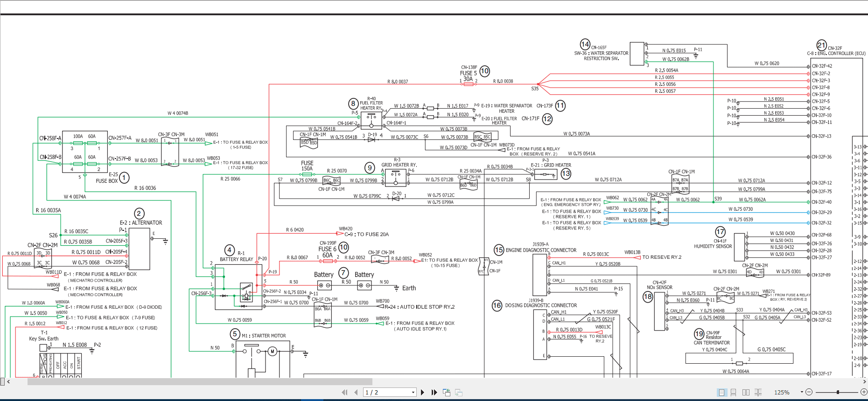Screen dimensions: 868x401
Task: Click the BATTERY RELAY label
Action: pyautogui.click(x=237, y=259)
